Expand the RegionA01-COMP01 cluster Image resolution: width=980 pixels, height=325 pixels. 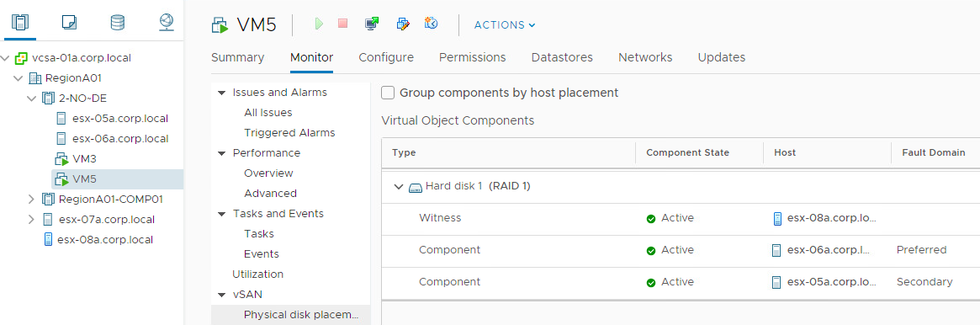[x=32, y=200]
